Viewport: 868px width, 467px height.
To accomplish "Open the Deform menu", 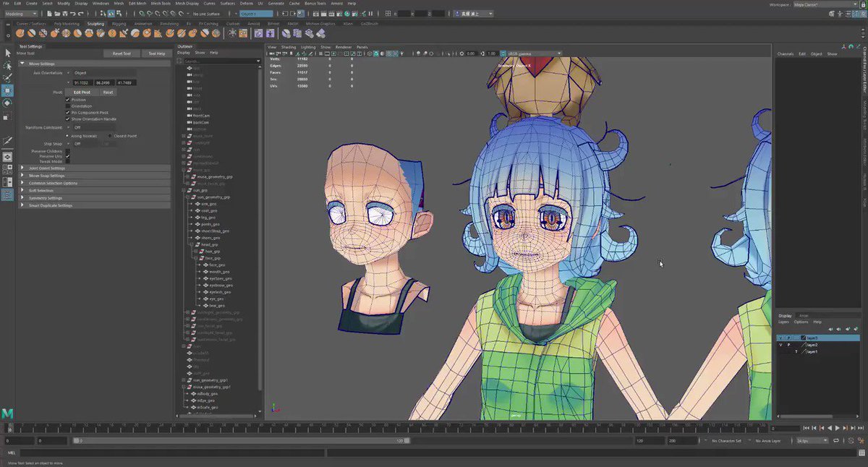I will coord(246,3).
